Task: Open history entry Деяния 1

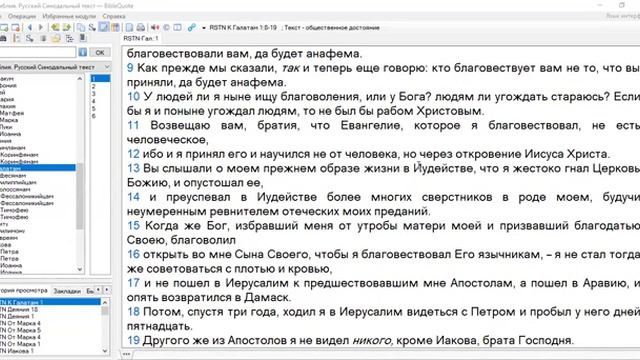Action: click(17, 316)
